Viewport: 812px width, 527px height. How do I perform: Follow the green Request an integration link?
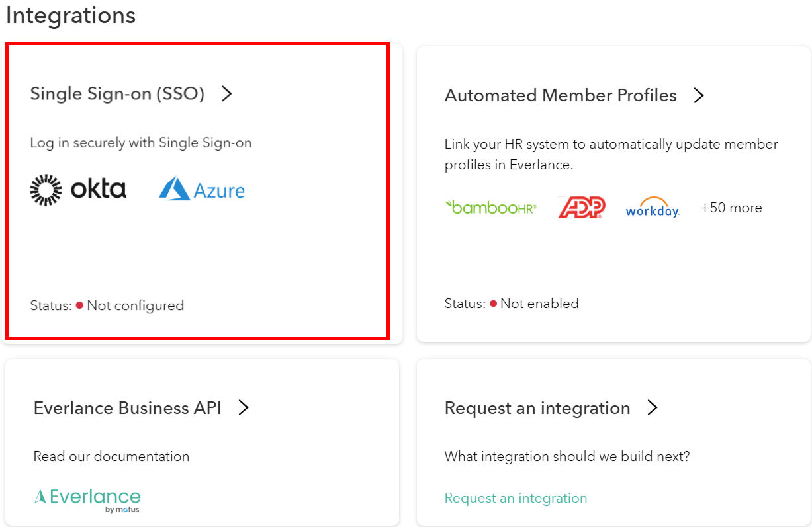click(516, 498)
